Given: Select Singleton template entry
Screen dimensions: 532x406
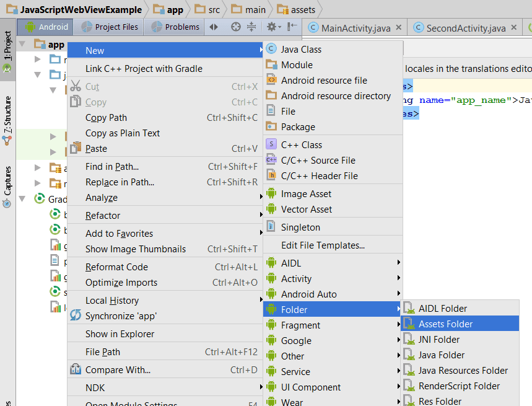Looking at the screenshot, I should point(333,227).
